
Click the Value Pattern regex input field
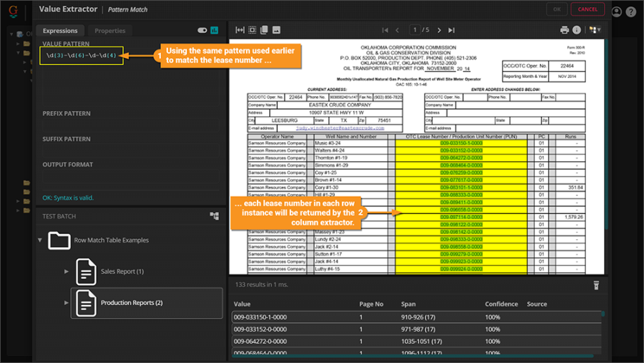click(x=82, y=56)
